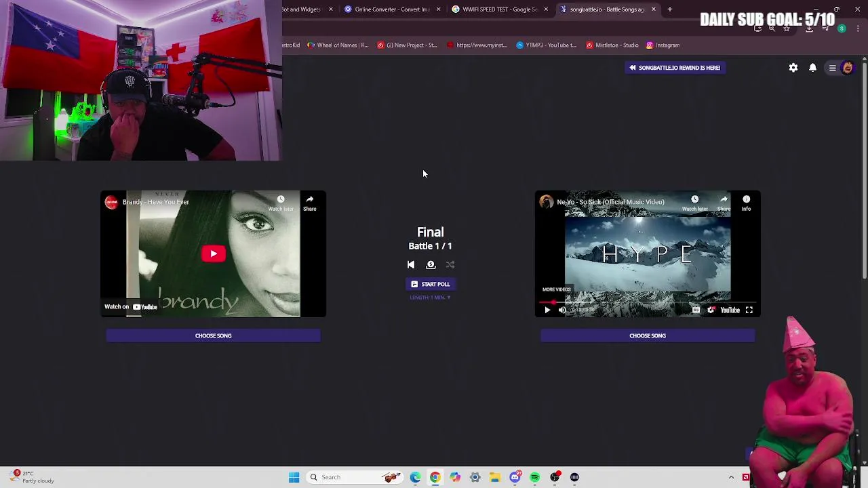Open Chrome three-dot menu

858,28
